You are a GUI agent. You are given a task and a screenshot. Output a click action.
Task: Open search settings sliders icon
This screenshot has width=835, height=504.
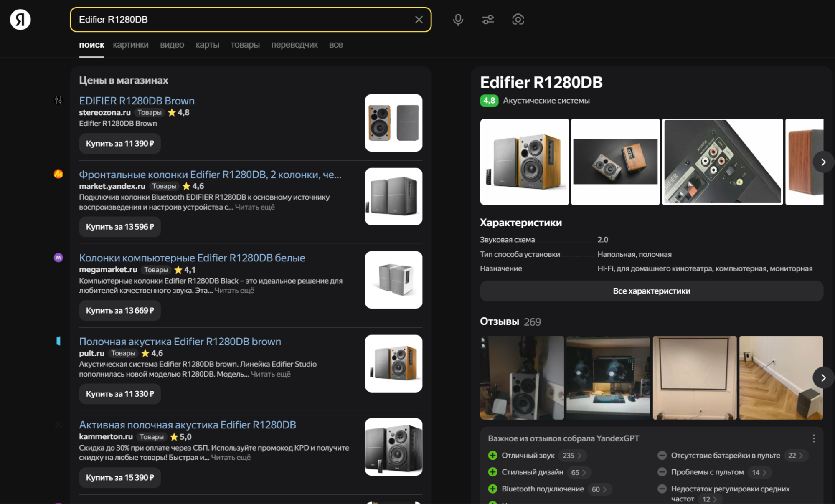tap(488, 20)
